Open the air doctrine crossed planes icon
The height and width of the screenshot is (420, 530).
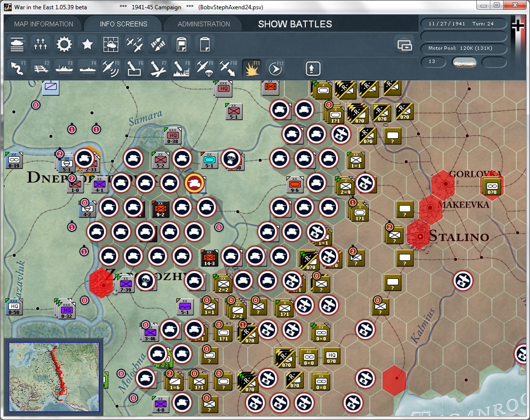[x=134, y=44]
